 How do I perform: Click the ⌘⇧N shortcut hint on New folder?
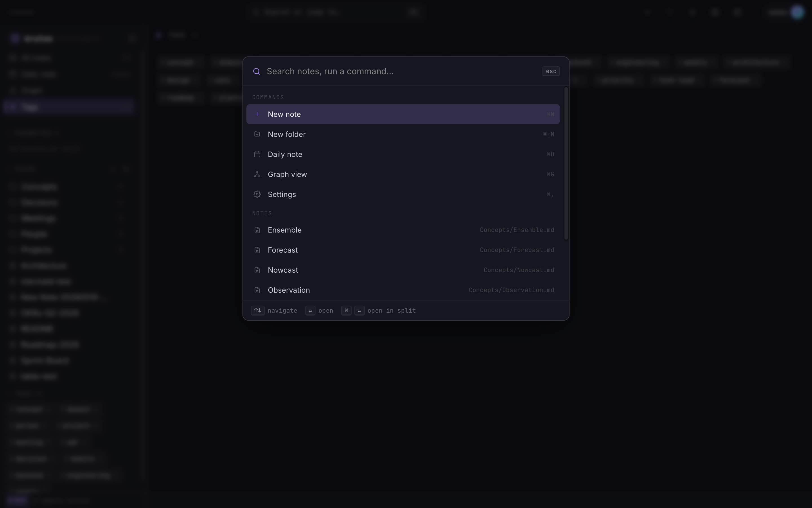point(548,134)
